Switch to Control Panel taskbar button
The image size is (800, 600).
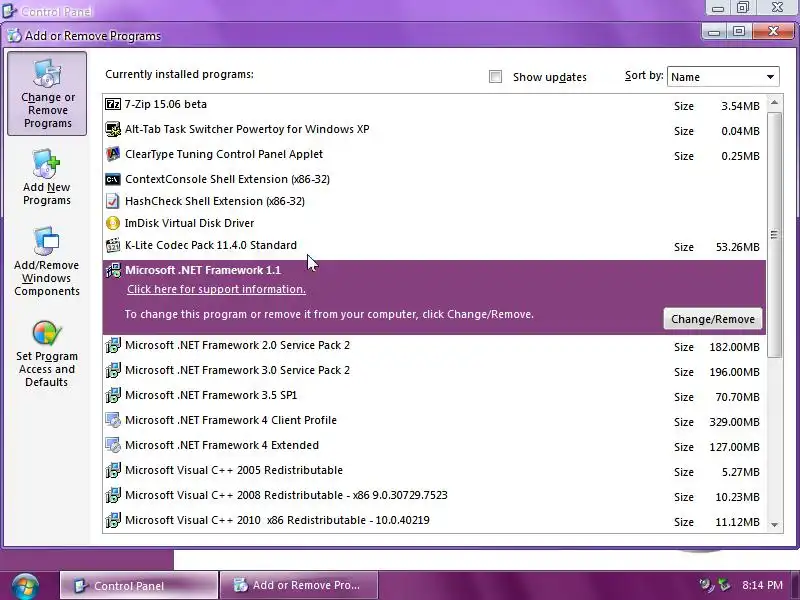[x=139, y=586]
